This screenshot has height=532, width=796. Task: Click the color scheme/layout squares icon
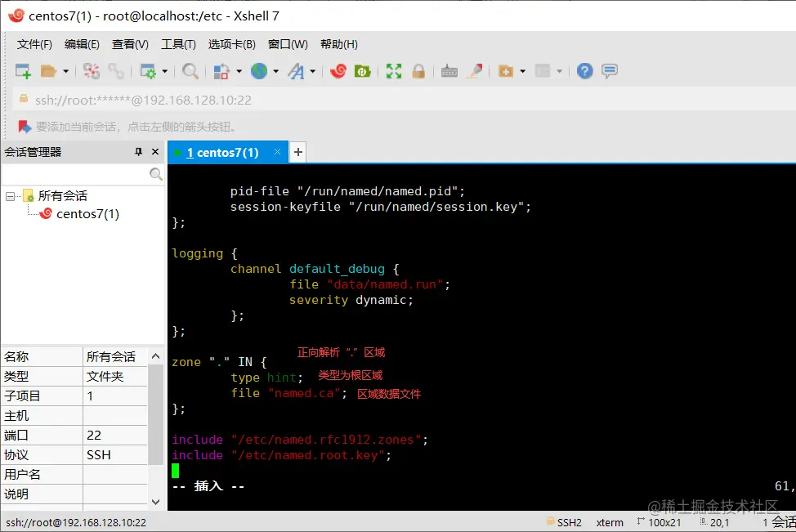[221, 71]
